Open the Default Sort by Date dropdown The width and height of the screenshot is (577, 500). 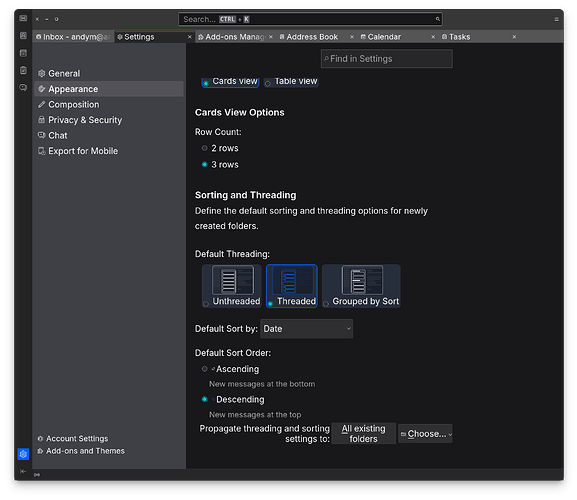307,329
